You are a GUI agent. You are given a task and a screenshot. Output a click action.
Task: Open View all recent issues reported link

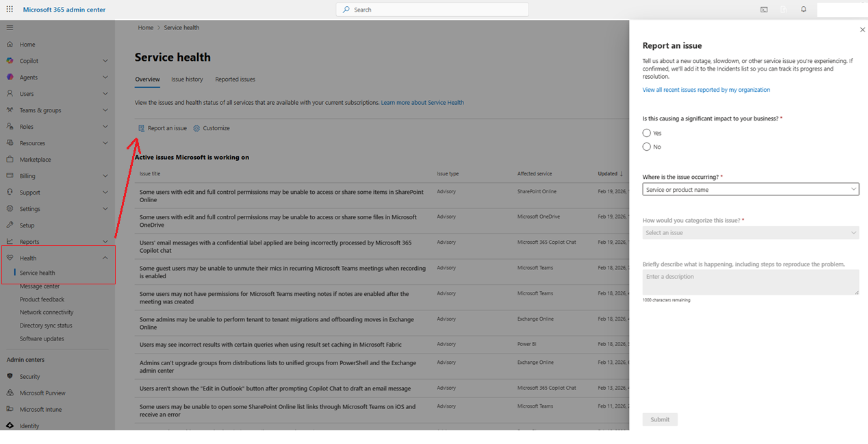tap(706, 90)
